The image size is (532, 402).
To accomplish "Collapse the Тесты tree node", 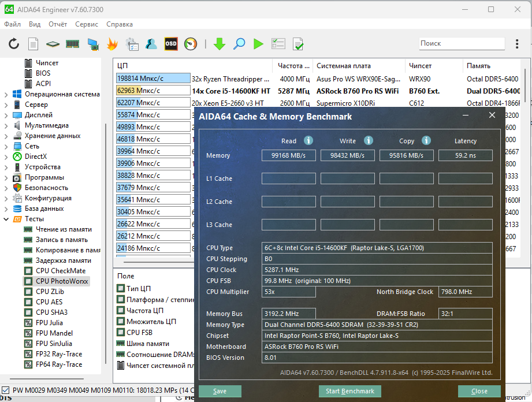I will [6, 219].
